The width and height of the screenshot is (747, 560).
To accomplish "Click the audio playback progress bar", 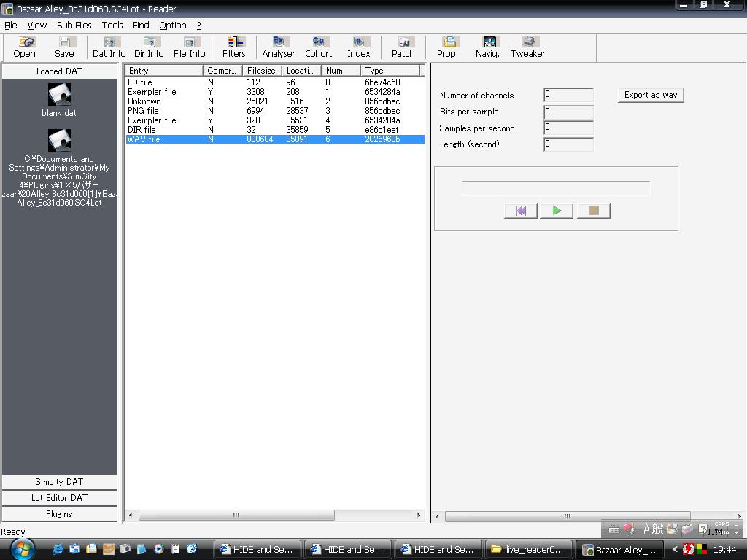I will click(x=555, y=188).
